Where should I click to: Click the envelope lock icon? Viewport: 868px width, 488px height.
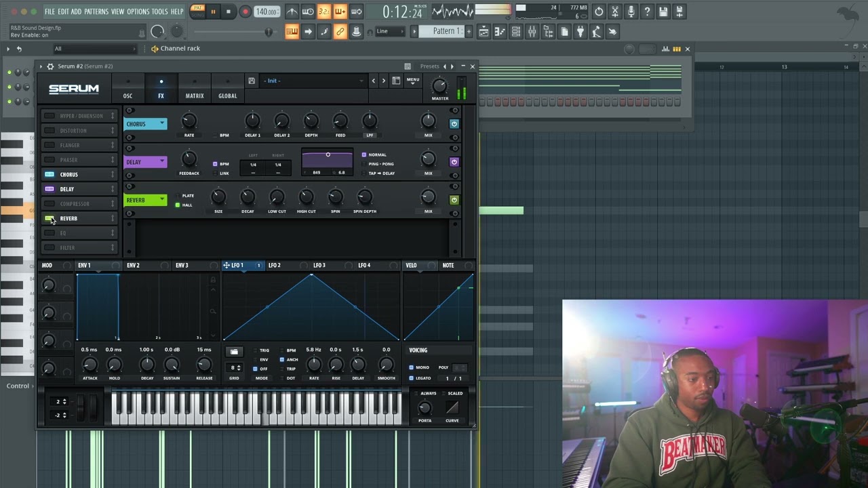213,281
